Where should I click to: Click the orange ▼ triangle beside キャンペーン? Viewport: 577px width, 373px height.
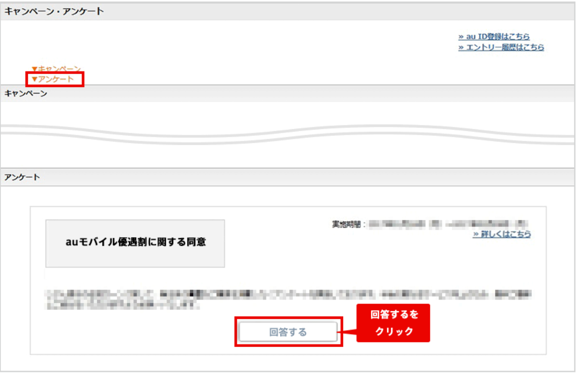click(35, 69)
